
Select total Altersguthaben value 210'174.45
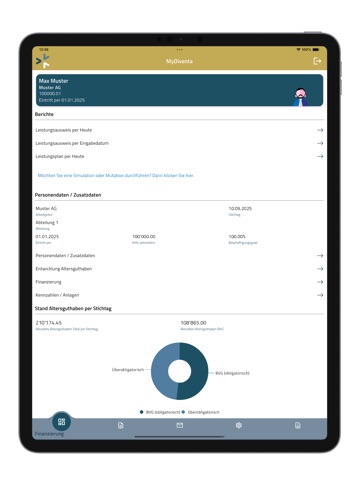tap(49, 323)
